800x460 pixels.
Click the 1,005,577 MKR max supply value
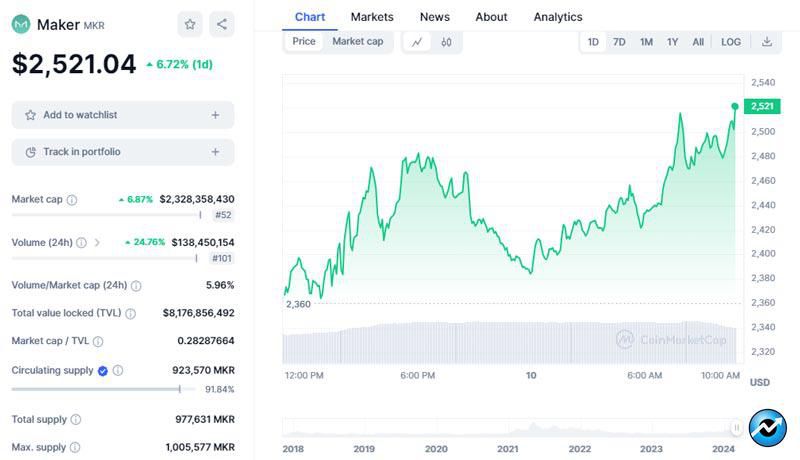click(200, 447)
